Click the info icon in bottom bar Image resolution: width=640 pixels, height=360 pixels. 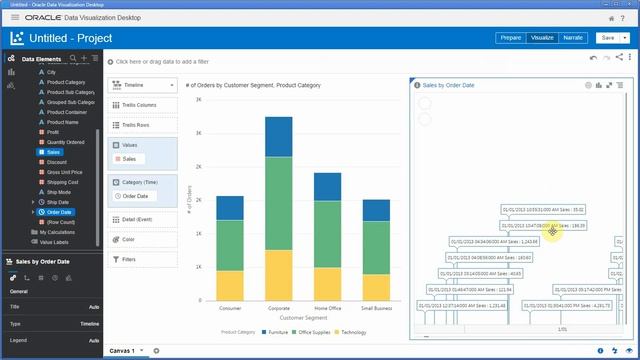coord(600,351)
